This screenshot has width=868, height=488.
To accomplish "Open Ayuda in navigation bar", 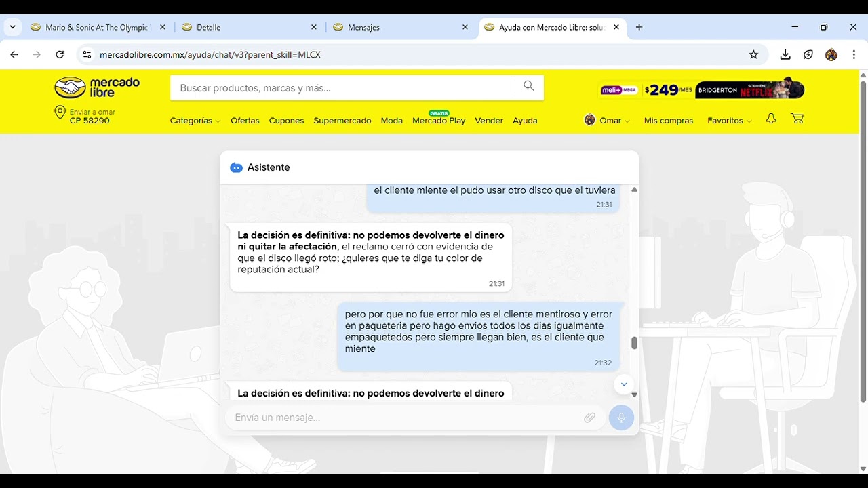I will [525, 120].
